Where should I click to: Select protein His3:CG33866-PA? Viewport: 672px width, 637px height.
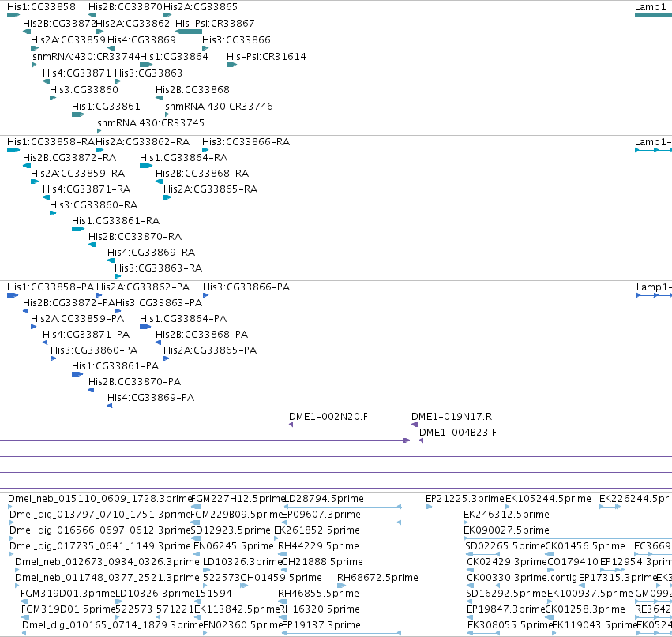coord(246,287)
